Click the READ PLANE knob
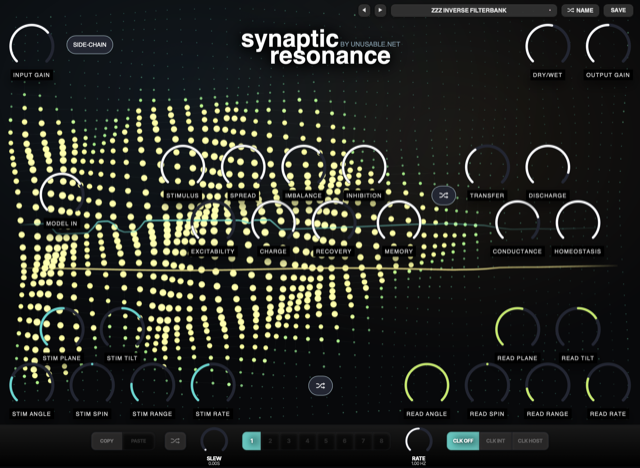 [517, 329]
